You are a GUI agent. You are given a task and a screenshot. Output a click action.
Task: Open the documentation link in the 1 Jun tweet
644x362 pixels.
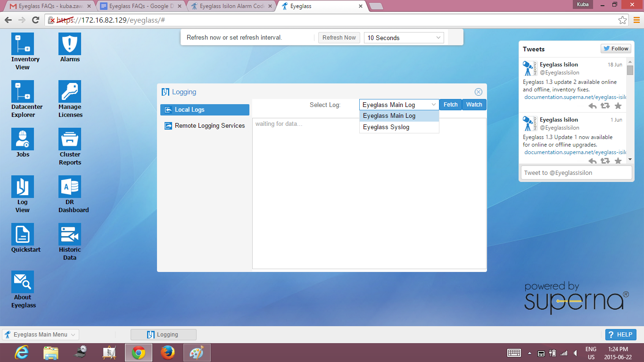(x=576, y=152)
